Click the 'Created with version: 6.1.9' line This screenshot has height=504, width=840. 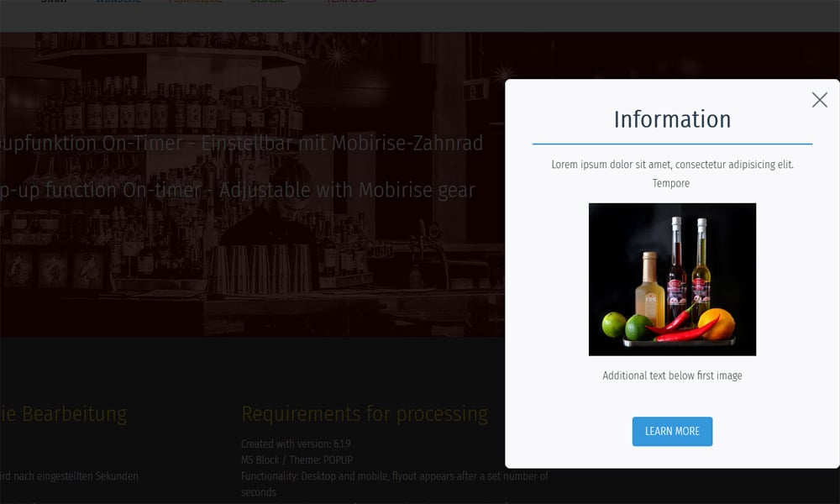click(296, 444)
